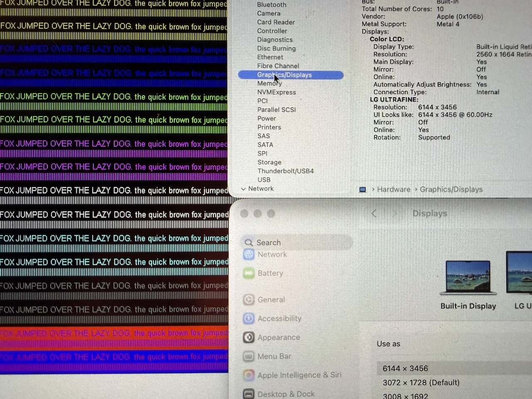The image size is (532, 399).
Task: Click Appearance icon in sidebar
Action: coord(249,337)
